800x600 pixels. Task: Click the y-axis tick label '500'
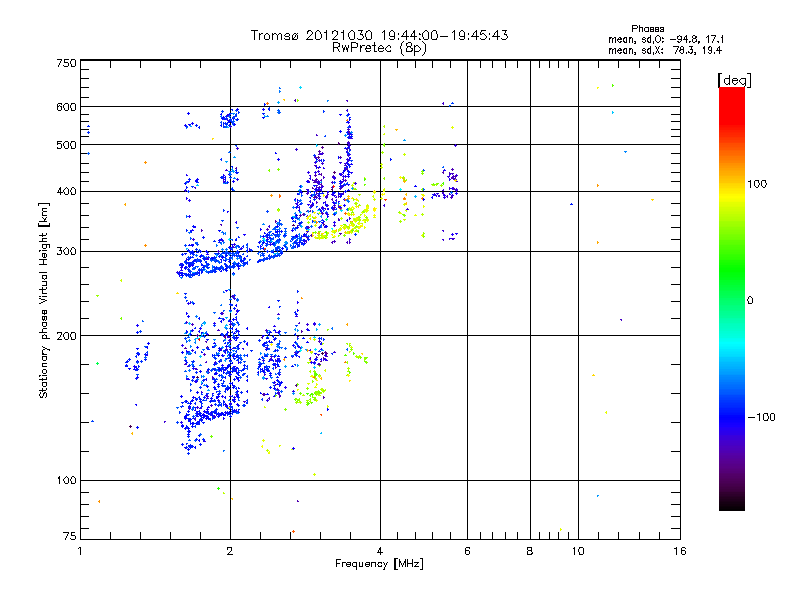[66, 145]
